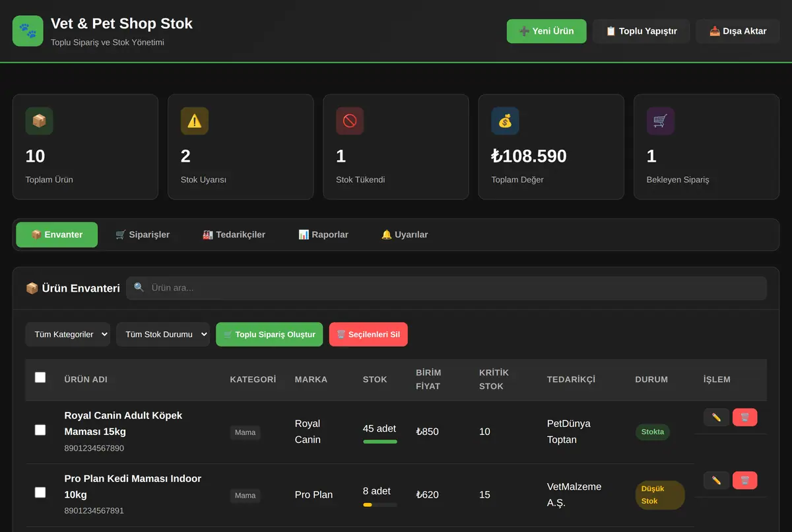Click the warning icon on Stok Uyarısı card
This screenshot has width=792, height=532.
(x=194, y=121)
